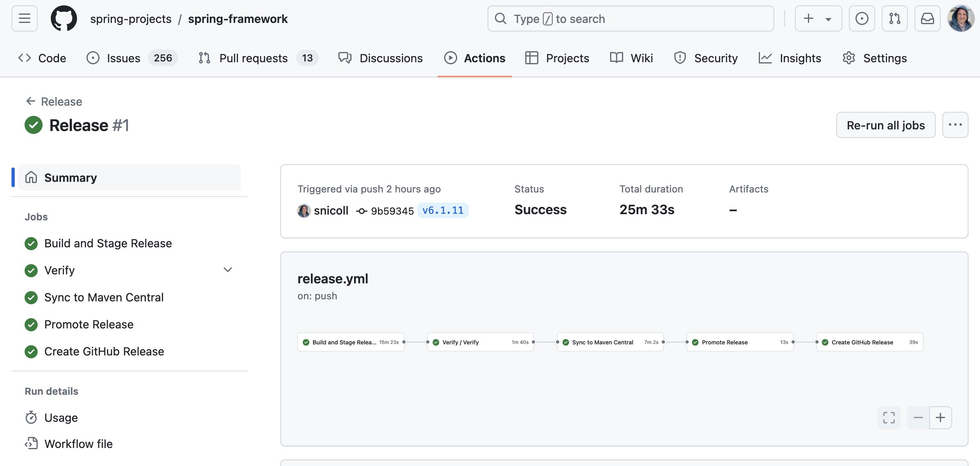Open the Actions tab

(475, 58)
